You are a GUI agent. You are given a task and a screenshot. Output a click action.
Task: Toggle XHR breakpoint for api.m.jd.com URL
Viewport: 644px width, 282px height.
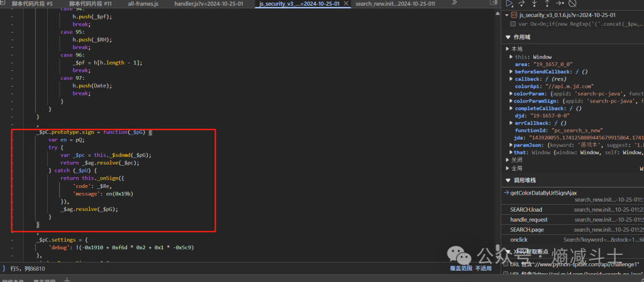point(506,274)
